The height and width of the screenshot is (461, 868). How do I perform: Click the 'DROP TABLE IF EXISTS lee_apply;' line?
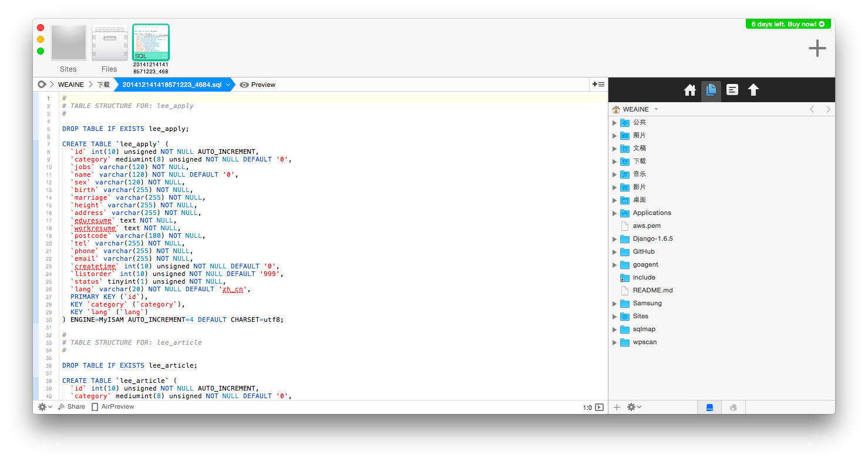click(x=126, y=129)
